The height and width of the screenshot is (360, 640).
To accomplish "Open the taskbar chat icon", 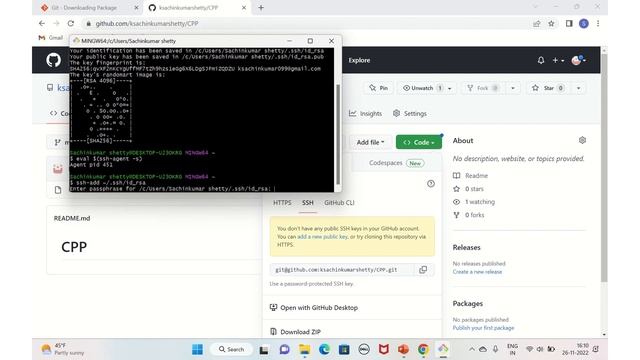I will coord(284,349).
